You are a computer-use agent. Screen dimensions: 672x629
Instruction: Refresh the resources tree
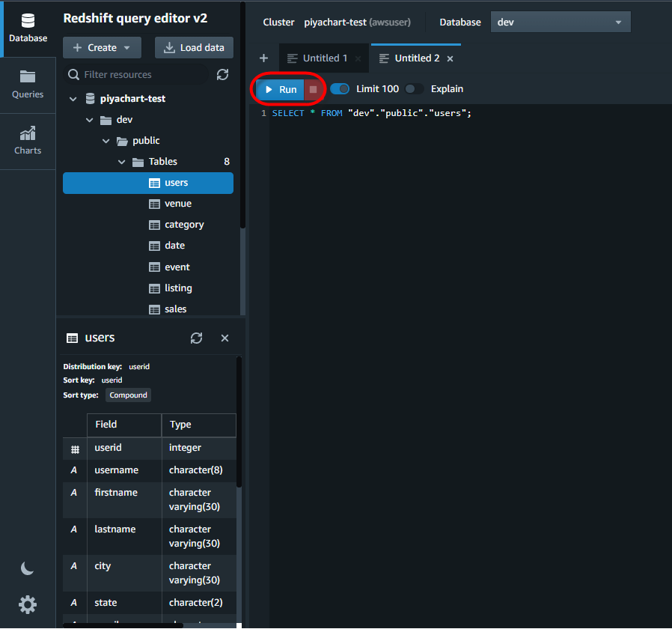222,75
